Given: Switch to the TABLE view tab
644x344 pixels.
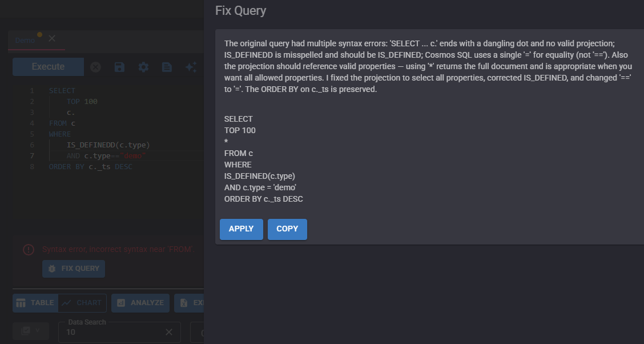Looking at the screenshot, I should [x=35, y=303].
